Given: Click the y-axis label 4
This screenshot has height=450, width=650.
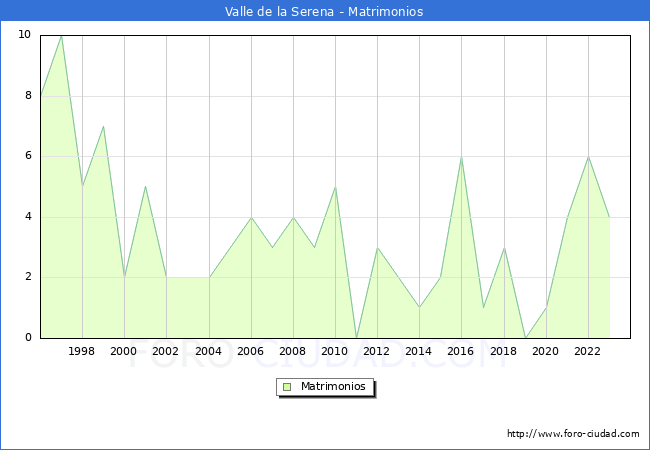Looking at the screenshot, I should (x=28, y=216).
